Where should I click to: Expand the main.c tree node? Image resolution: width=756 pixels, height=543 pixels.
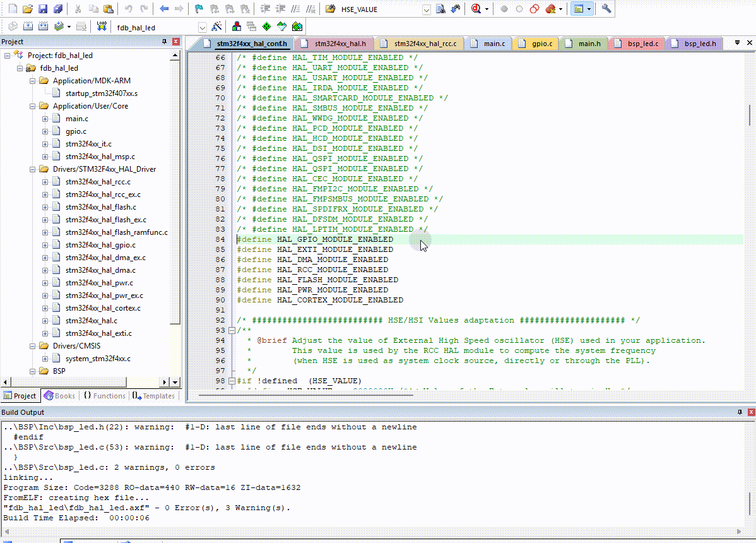[x=45, y=119]
